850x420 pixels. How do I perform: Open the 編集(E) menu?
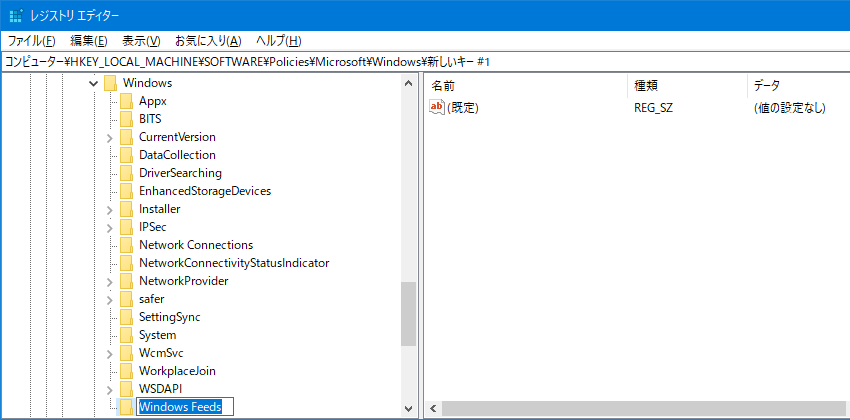[89, 41]
